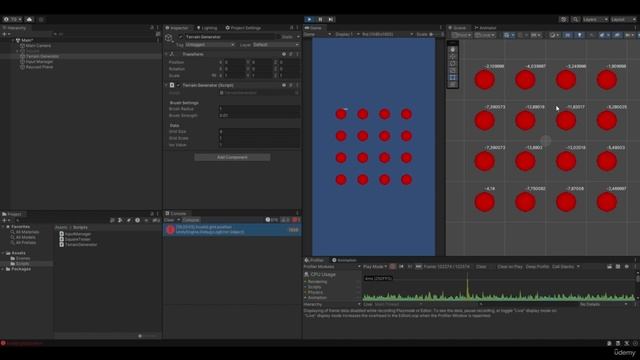Toggle scene lighting bulb icon
The width and height of the screenshot is (640, 360).
pos(580,35)
